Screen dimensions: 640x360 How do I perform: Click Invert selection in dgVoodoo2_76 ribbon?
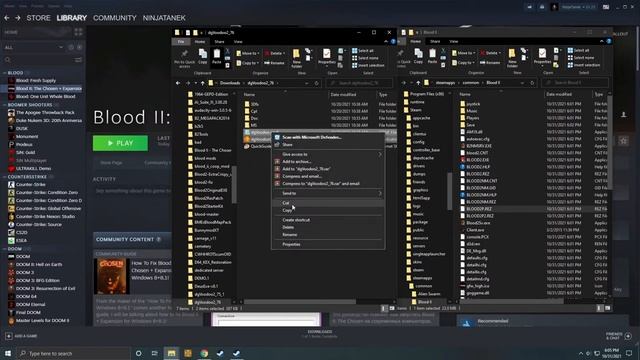[x=368, y=65]
